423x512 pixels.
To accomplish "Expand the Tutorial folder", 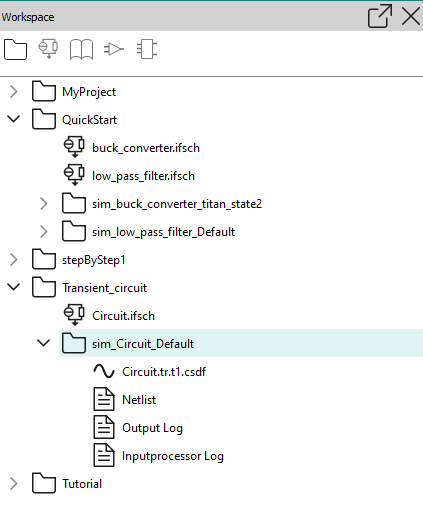I will pos(14,484).
